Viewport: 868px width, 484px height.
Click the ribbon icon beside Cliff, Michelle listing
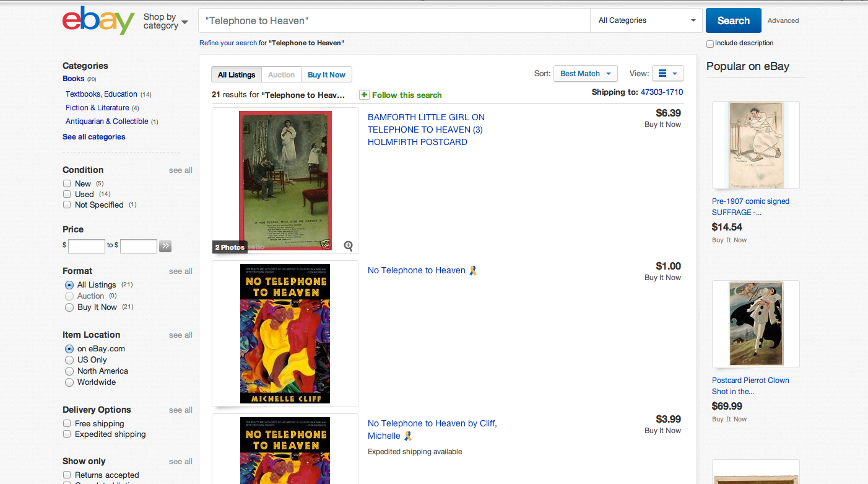coord(408,436)
